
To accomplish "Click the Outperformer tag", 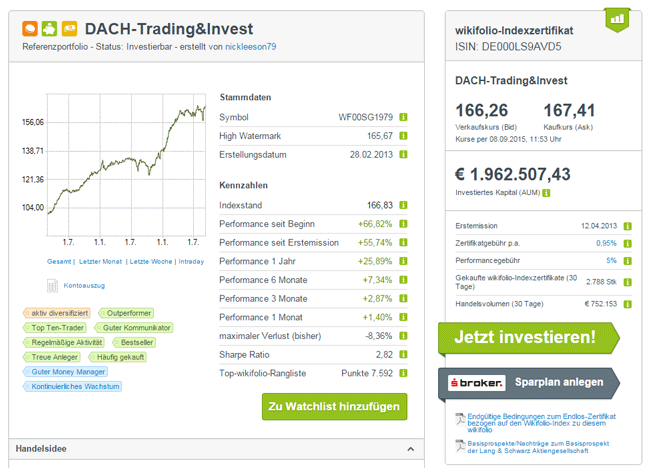I will point(126,313).
